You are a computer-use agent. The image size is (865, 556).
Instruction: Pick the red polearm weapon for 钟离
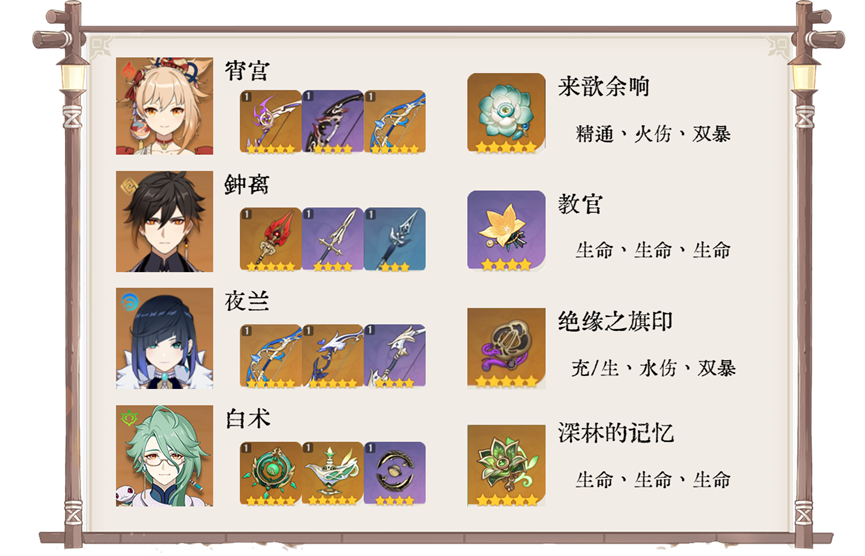[271, 239]
